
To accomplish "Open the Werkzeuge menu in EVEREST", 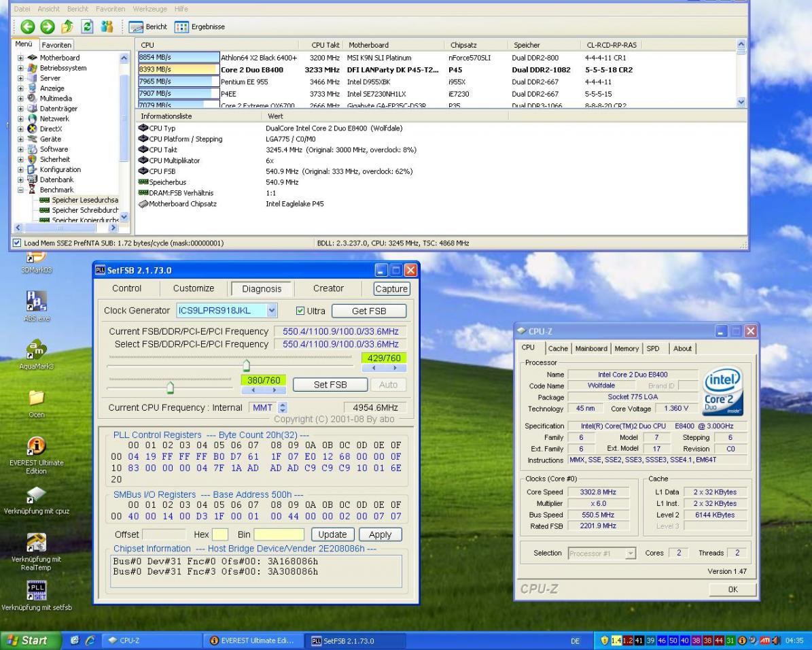I will [x=149, y=9].
